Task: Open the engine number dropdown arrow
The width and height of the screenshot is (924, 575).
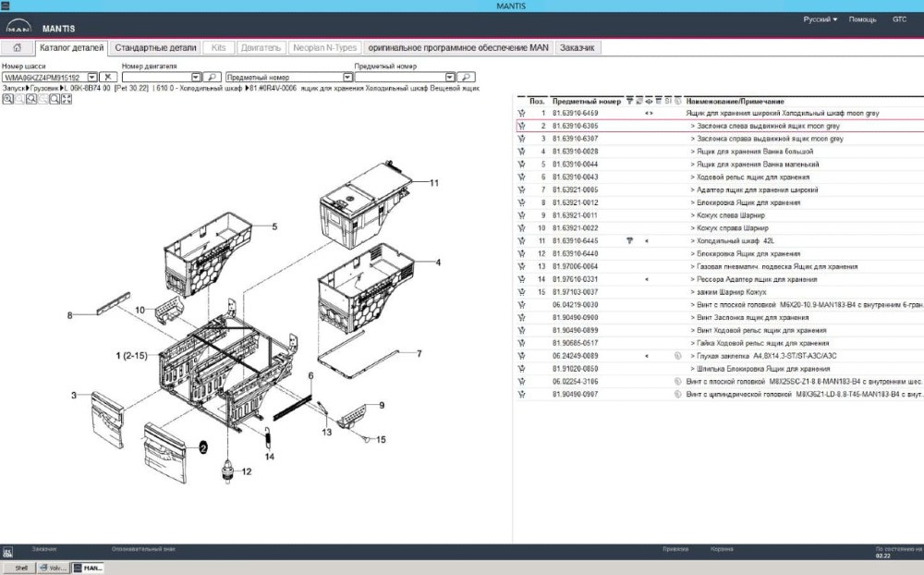Action: 196,78
